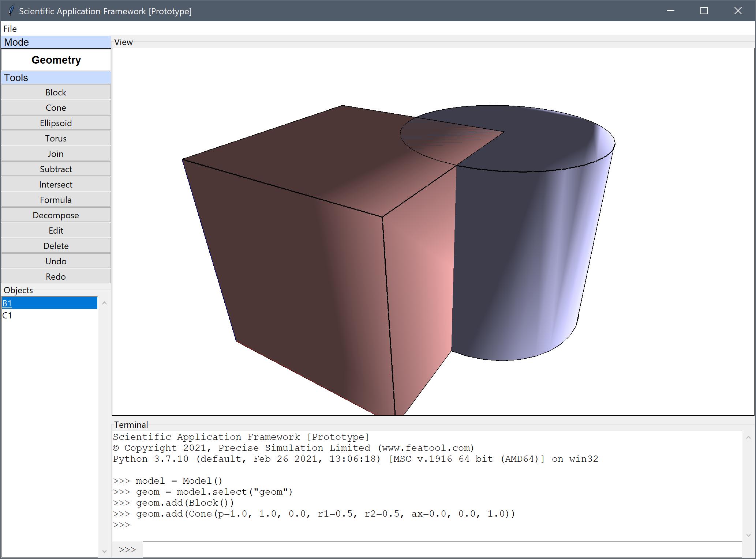The image size is (756, 559).
Task: Edit the selected object
Action: [56, 231]
